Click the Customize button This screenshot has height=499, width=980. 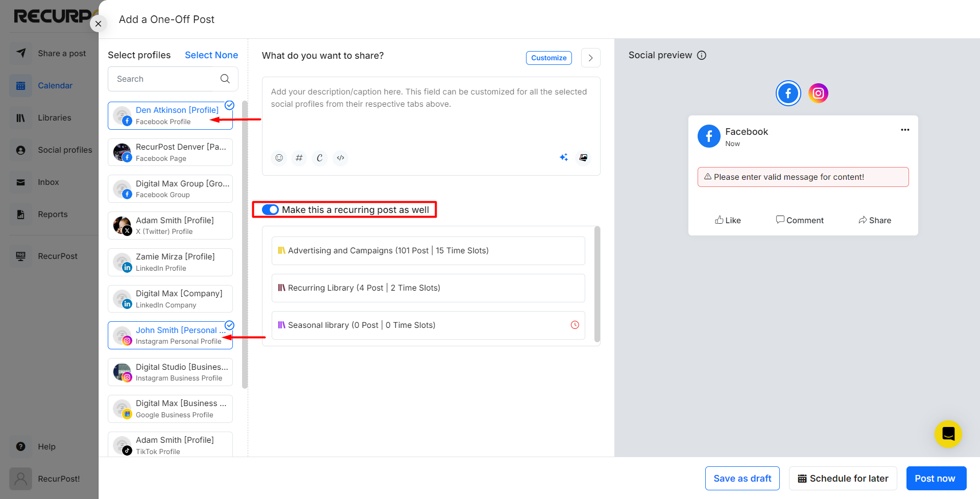(548, 58)
